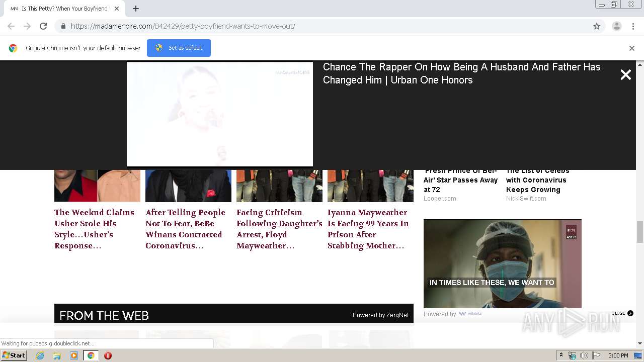Launch Internet Explorer from taskbar
This screenshot has width=644, height=362.
[x=40, y=355]
